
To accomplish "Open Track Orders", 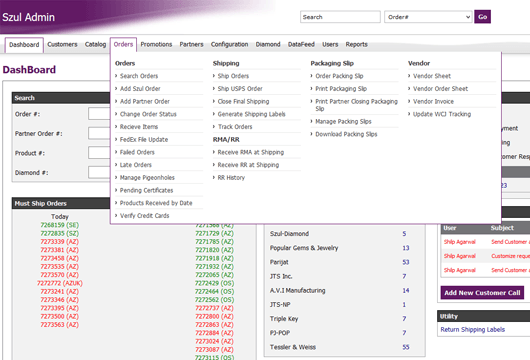I will coord(235,127).
